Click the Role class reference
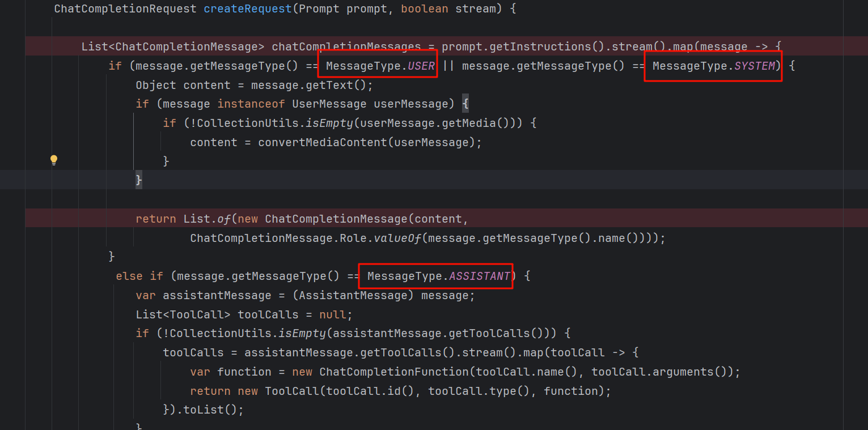 [x=353, y=238]
